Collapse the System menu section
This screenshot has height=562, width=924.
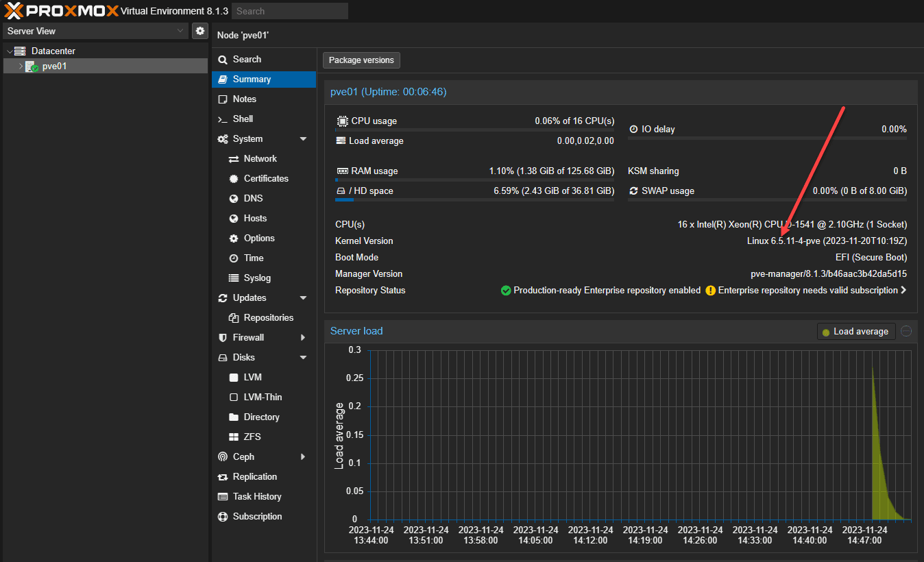point(303,139)
